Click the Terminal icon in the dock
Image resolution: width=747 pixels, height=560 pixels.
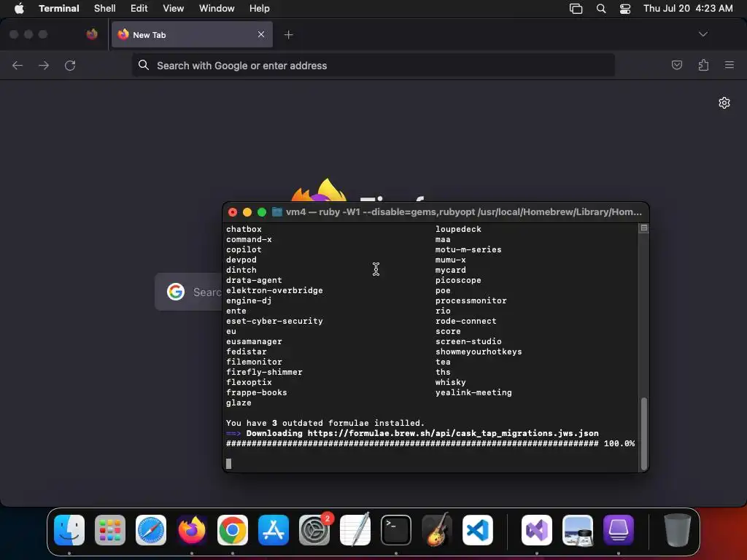pyautogui.click(x=396, y=530)
